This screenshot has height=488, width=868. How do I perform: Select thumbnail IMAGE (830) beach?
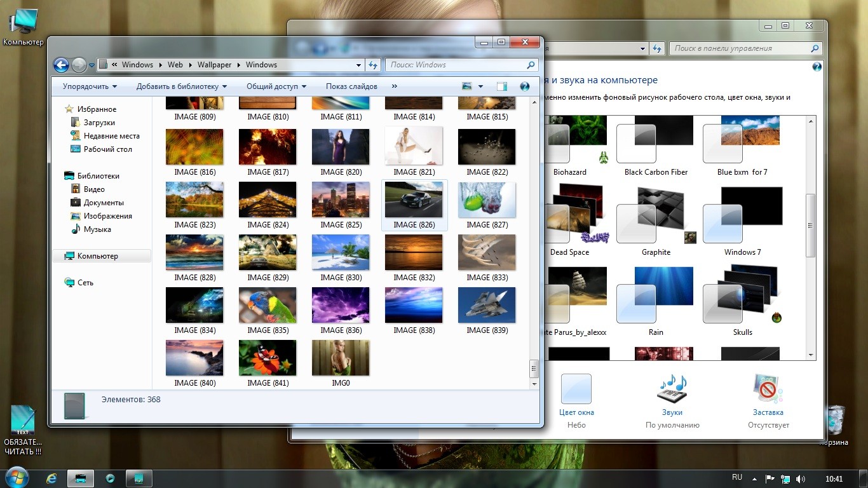[x=341, y=257]
